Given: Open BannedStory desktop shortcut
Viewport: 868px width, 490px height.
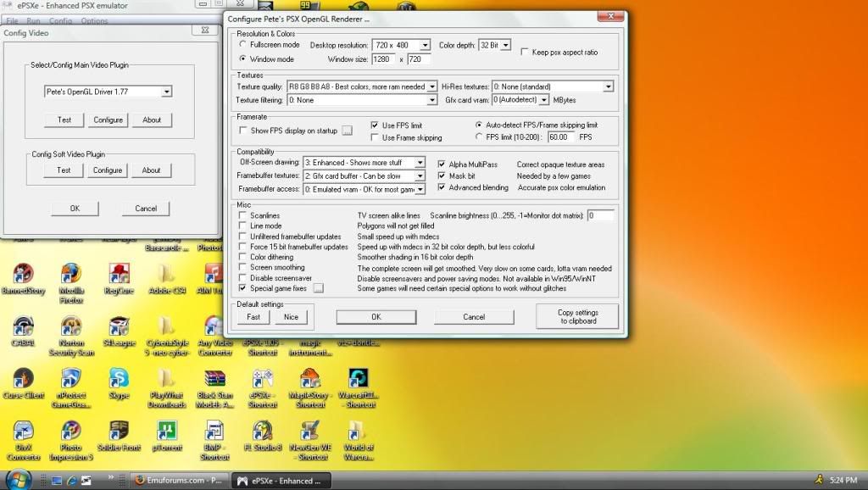Looking at the screenshot, I should pyautogui.click(x=23, y=280).
